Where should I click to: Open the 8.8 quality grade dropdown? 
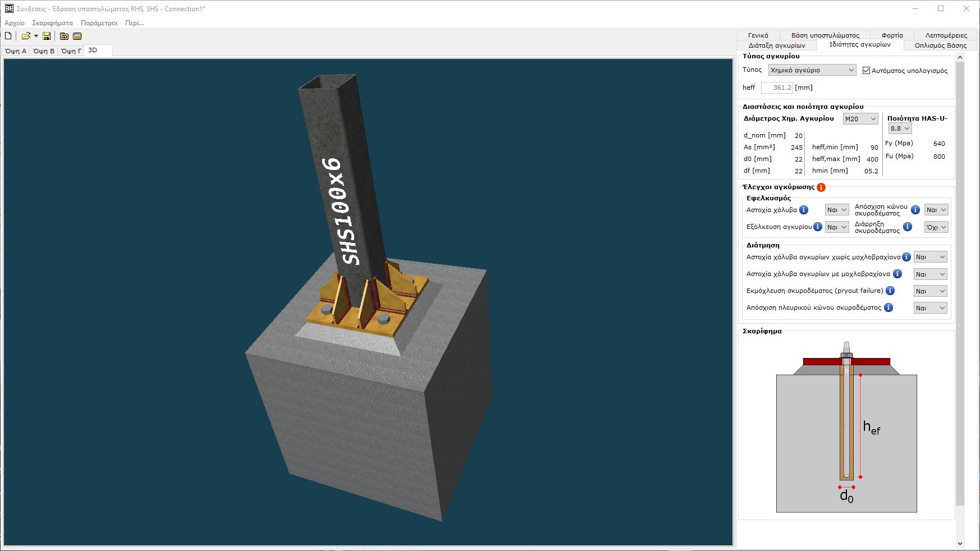click(x=899, y=128)
